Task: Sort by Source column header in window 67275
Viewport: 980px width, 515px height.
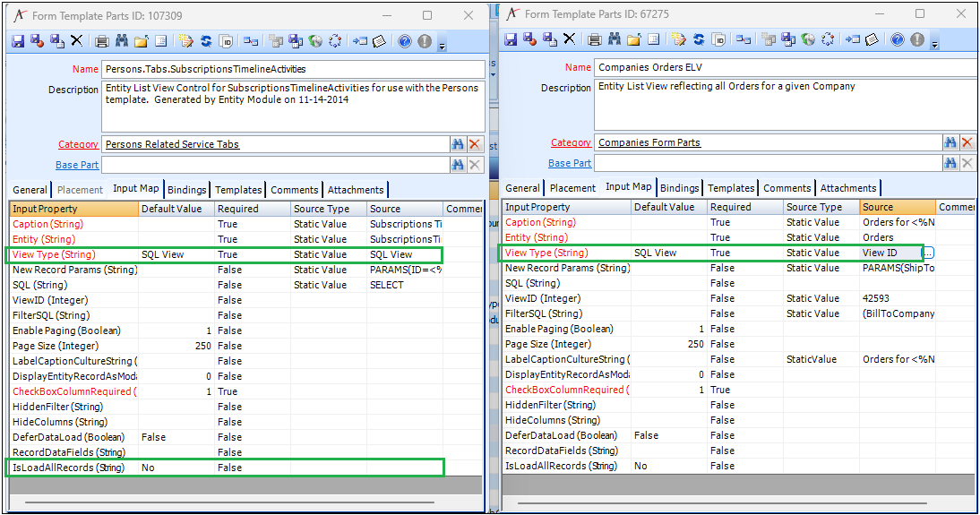Action: click(897, 207)
